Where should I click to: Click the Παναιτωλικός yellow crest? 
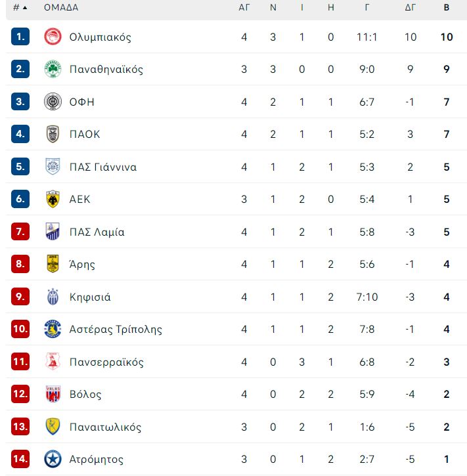(x=53, y=426)
